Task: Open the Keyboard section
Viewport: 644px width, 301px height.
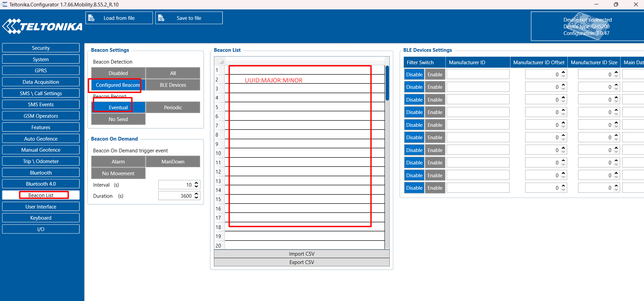Action: [x=41, y=218]
